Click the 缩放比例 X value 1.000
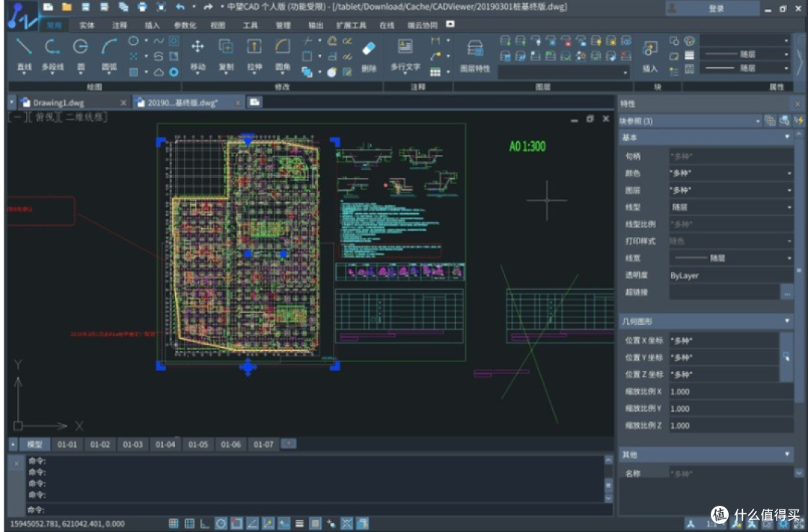808x532 pixels. click(731, 391)
